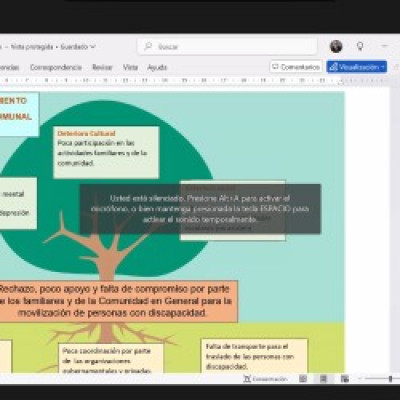This screenshot has height=400, width=400.
Task: Click the magnifier icon in search box
Action: click(x=148, y=46)
